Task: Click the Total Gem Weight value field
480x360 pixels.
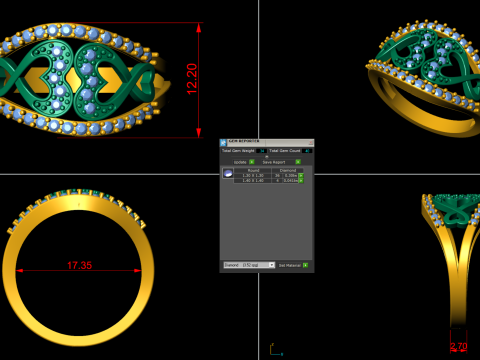Action: coord(261,151)
